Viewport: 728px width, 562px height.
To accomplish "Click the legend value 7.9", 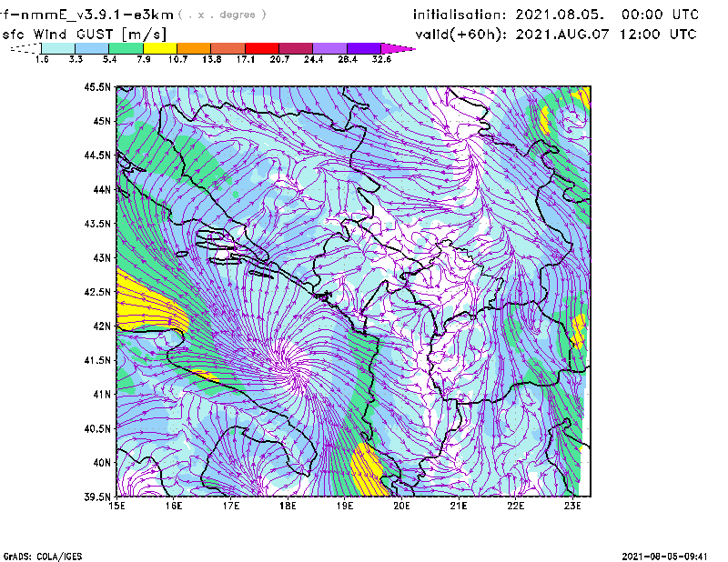I will pyautogui.click(x=144, y=59).
